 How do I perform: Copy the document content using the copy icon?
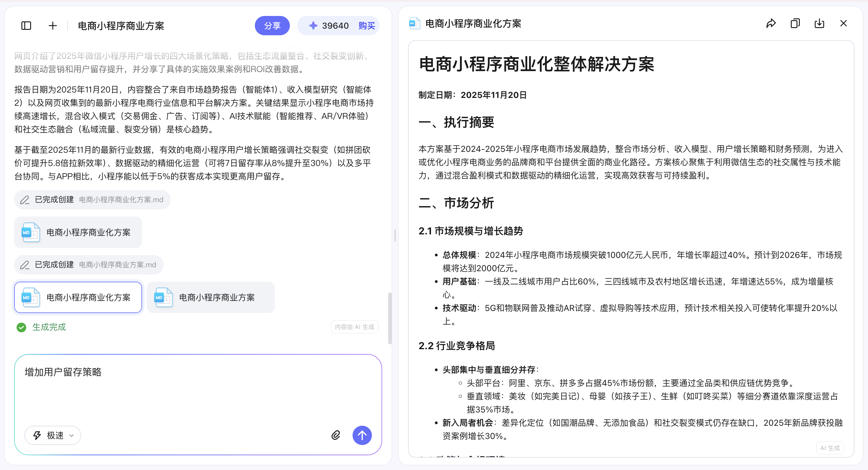795,23
